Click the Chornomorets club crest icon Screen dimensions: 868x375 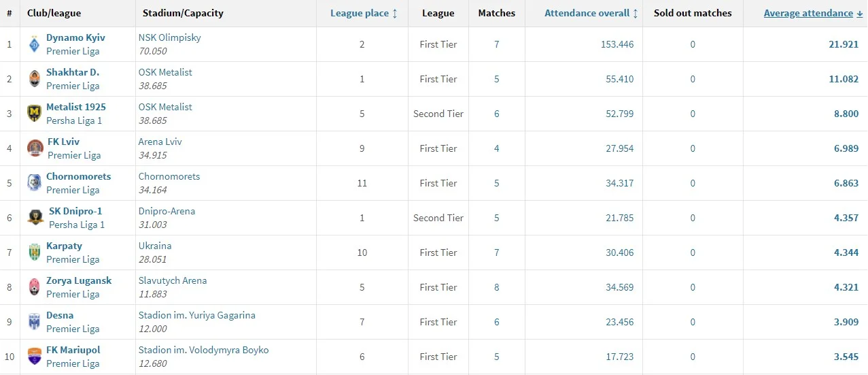click(34, 183)
